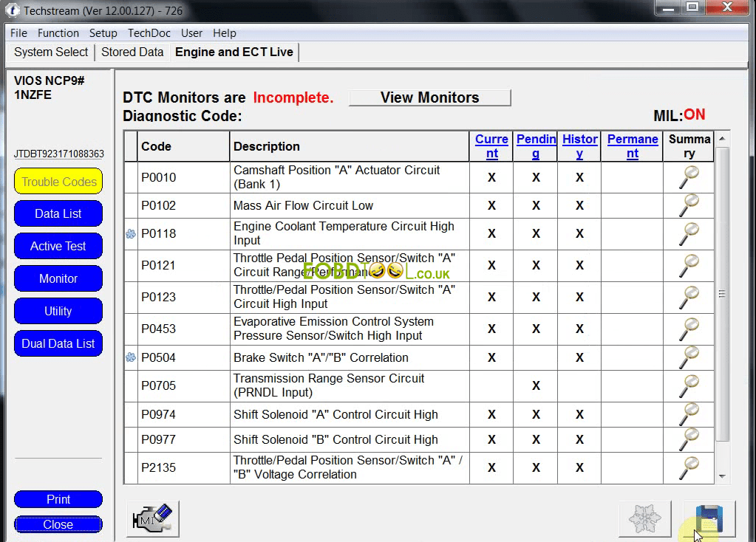Open summary magnifier for P0974

(689, 414)
